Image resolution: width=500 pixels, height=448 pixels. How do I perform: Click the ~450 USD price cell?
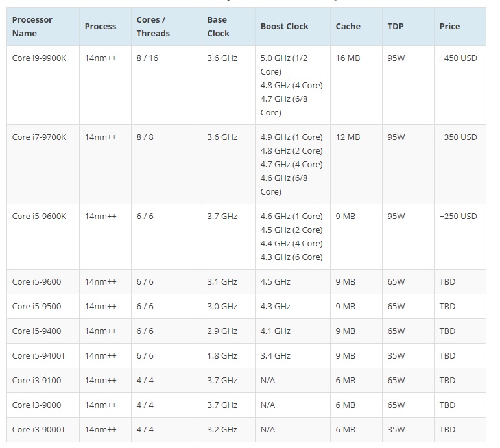pos(460,85)
